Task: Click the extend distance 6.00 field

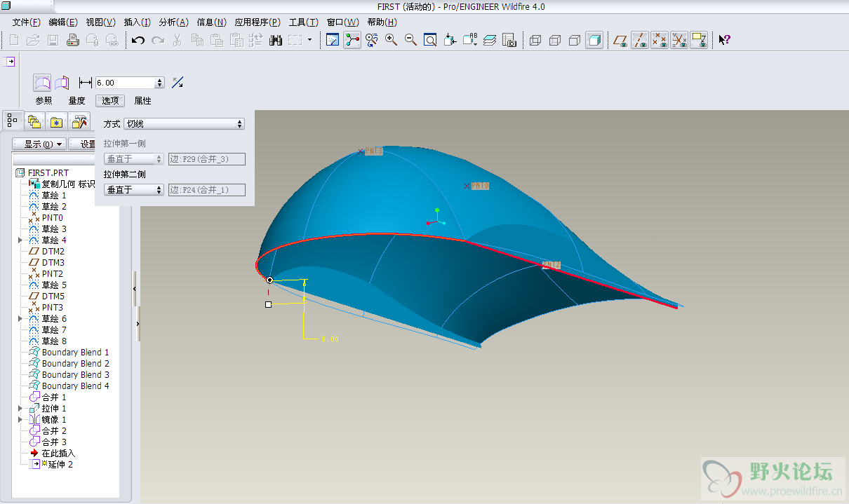Action: [125, 83]
